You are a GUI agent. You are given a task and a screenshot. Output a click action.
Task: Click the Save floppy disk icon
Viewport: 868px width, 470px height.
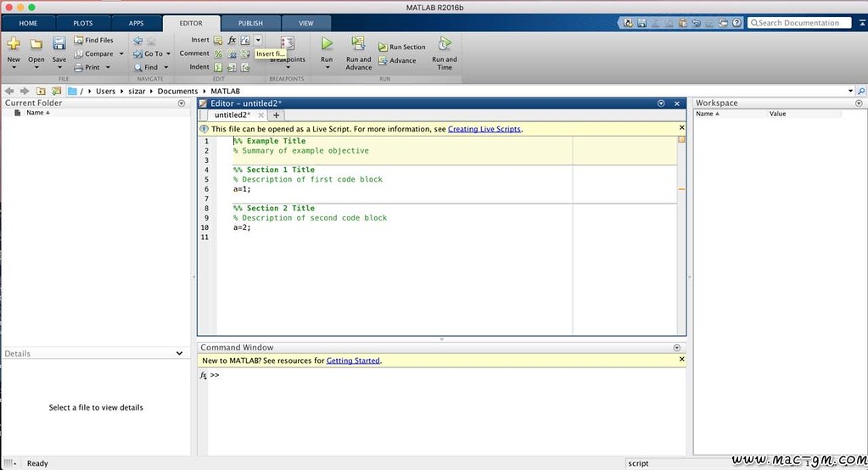[59, 44]
